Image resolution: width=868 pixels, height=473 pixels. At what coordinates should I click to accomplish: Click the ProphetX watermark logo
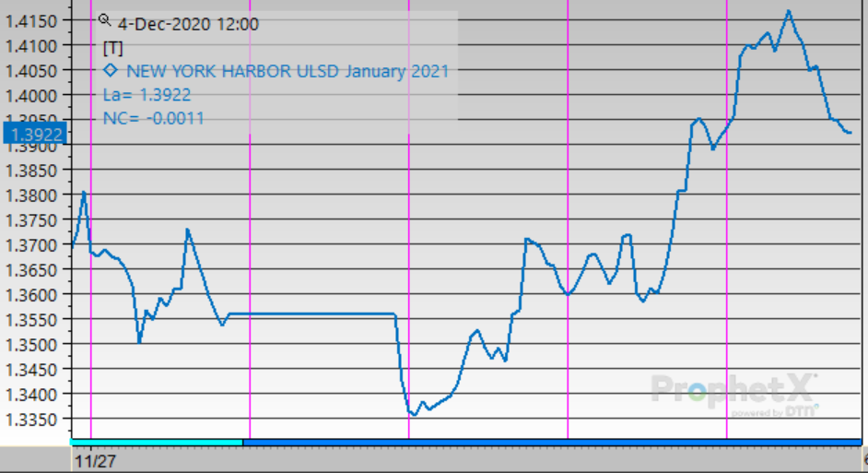[x=734, y=391]
